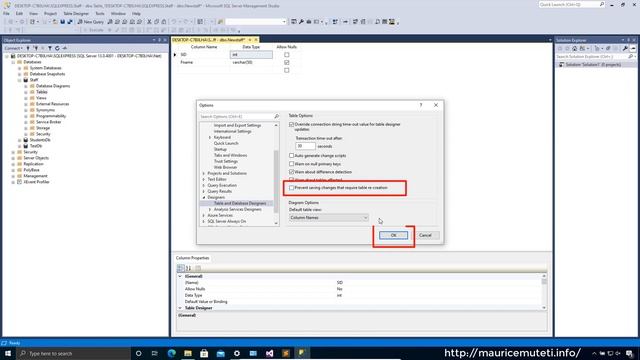This screenshot has width=640, height=360.
Task: Click Windows taskbar search box
Action: click(x=73, y=353)
